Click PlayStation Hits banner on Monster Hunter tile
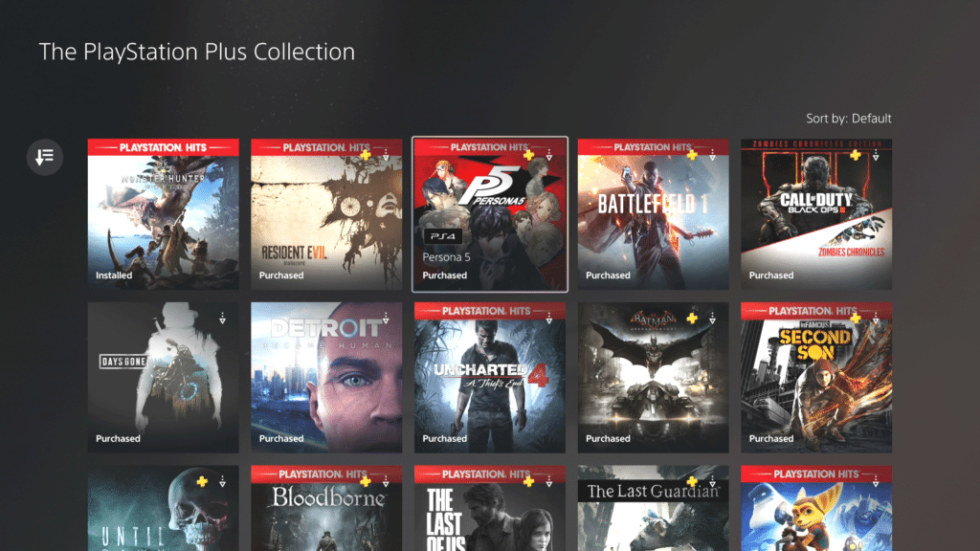The height and width of the screenshot is (551, 980). [163, 147]
